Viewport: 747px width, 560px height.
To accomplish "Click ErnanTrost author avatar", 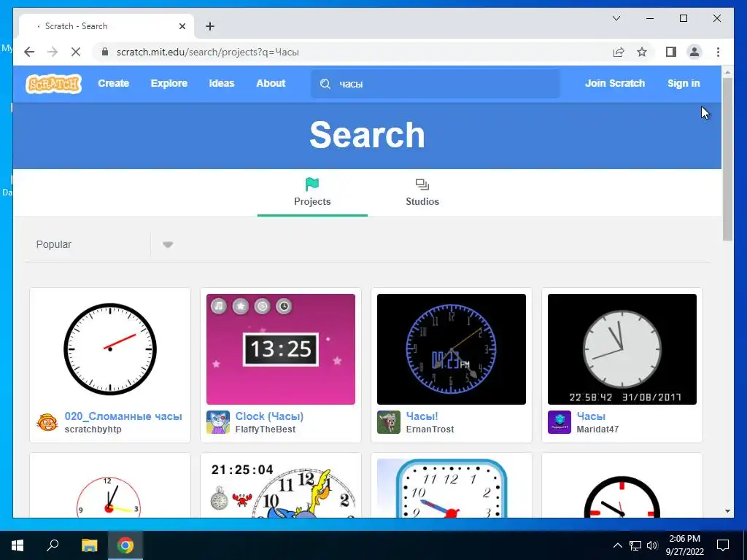I will pos(389,422).
